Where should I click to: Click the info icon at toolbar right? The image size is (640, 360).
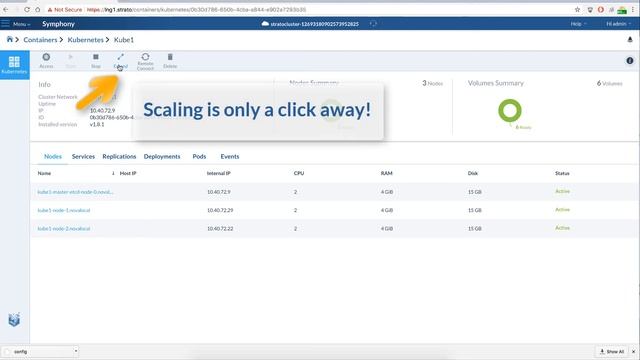(630, 60)
